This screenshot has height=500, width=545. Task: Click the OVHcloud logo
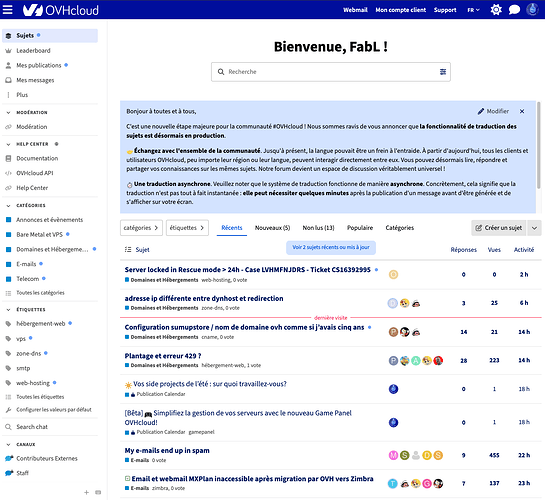click(x=61, y=10)
